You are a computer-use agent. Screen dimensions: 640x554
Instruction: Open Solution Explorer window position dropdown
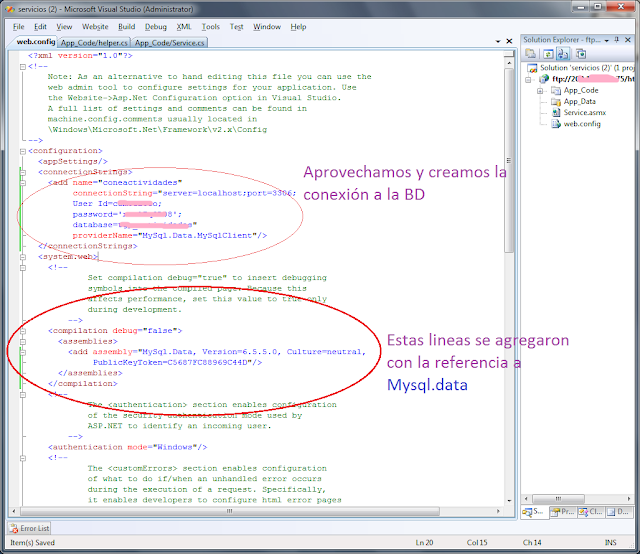click(x=607, y=40)
